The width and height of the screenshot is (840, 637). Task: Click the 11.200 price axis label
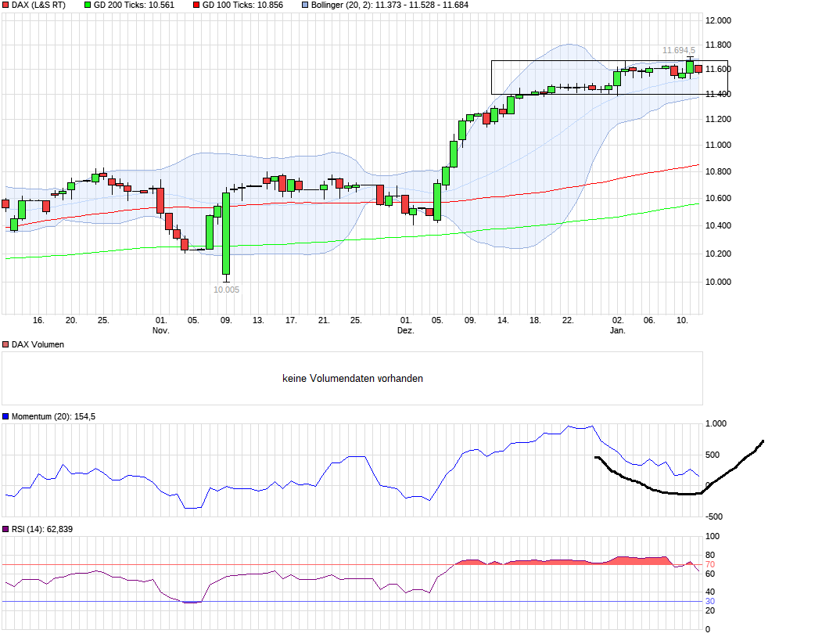coord(718,119)
